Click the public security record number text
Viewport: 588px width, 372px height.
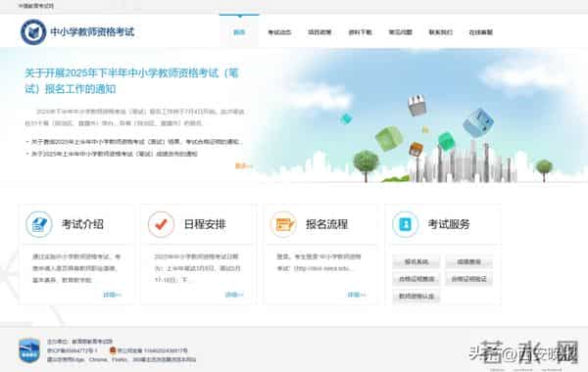point(153,350)
